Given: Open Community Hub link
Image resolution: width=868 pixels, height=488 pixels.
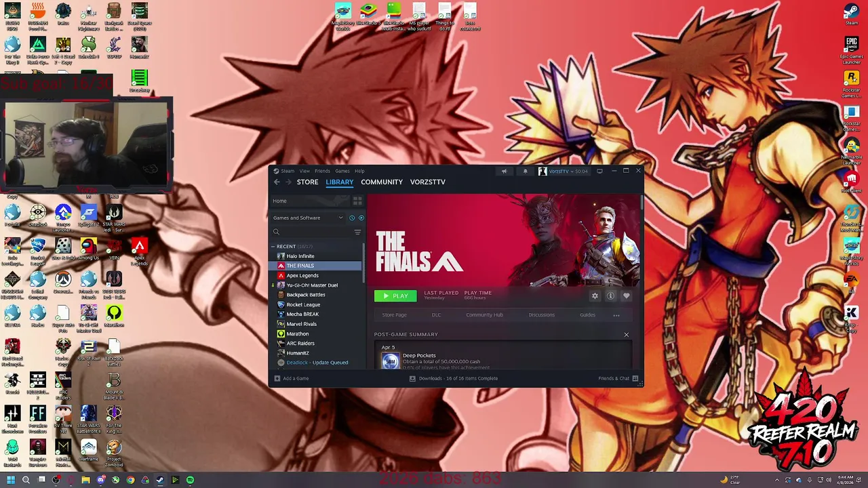Looking at the screenshot, I should pyautogui.click(x=484, y=314).
